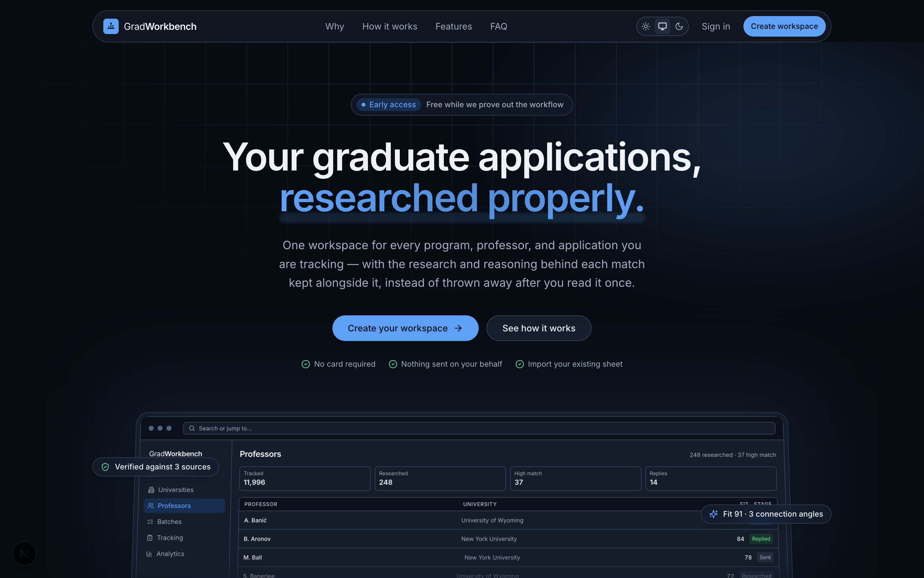This screenshot has width=924, height=578.
Task: Select the B. Aronov row
Action: [508, 539]
